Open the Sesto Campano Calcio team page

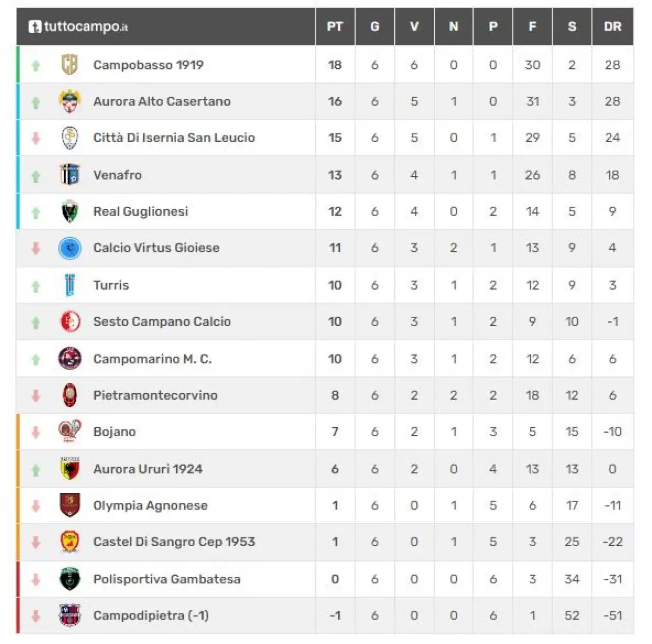[162, 322]
